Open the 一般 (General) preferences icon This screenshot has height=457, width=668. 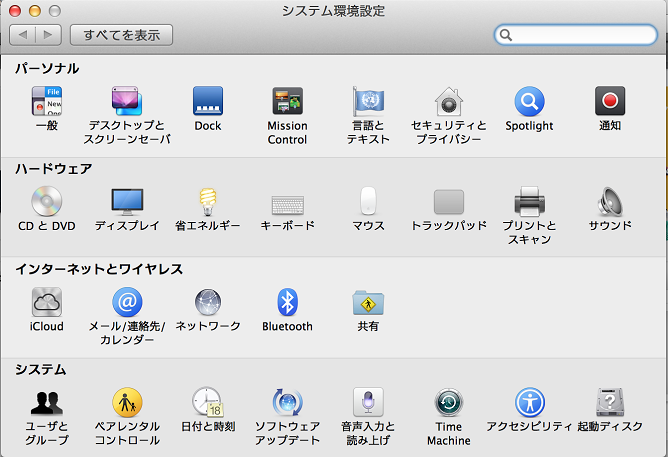pos(47,102)
